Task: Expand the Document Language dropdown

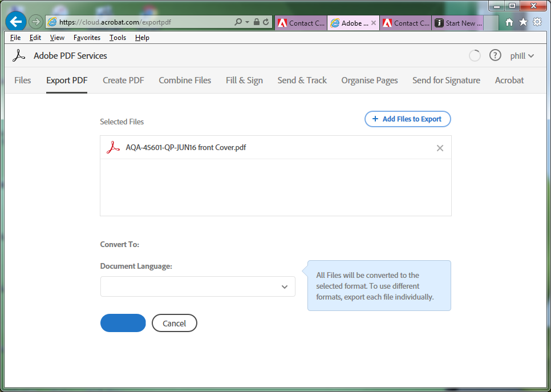Action: (197, 286)
